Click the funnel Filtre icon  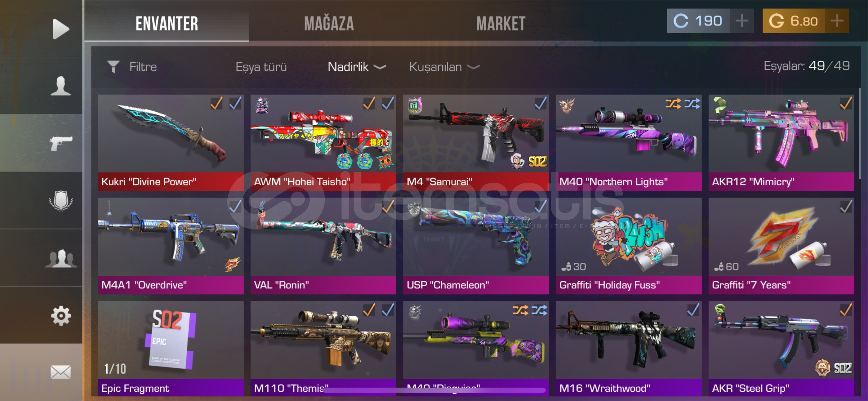(x=113, y=67)
